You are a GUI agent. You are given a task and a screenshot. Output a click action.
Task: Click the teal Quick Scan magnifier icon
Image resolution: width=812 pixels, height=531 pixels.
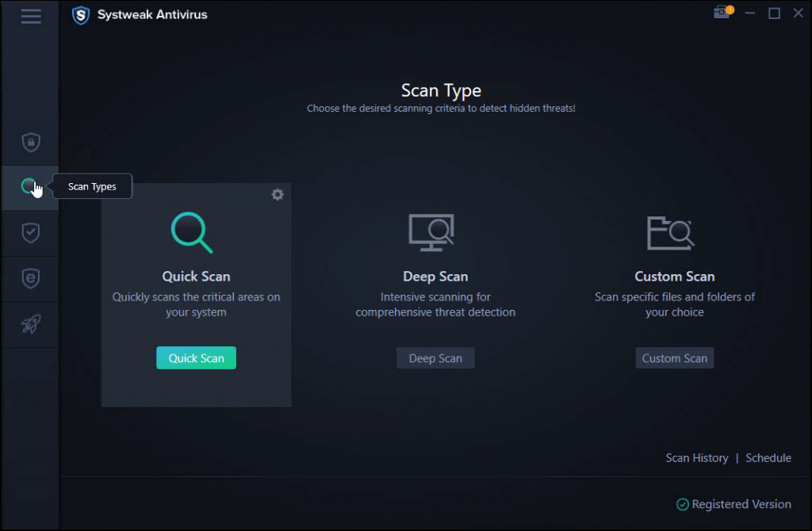tap(192, 232)
